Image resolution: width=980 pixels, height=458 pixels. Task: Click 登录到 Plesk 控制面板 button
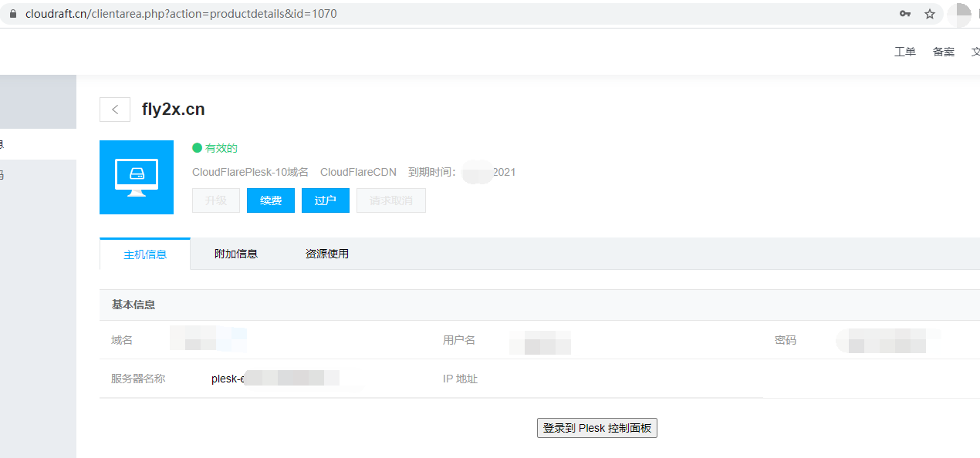pos(597,428)
